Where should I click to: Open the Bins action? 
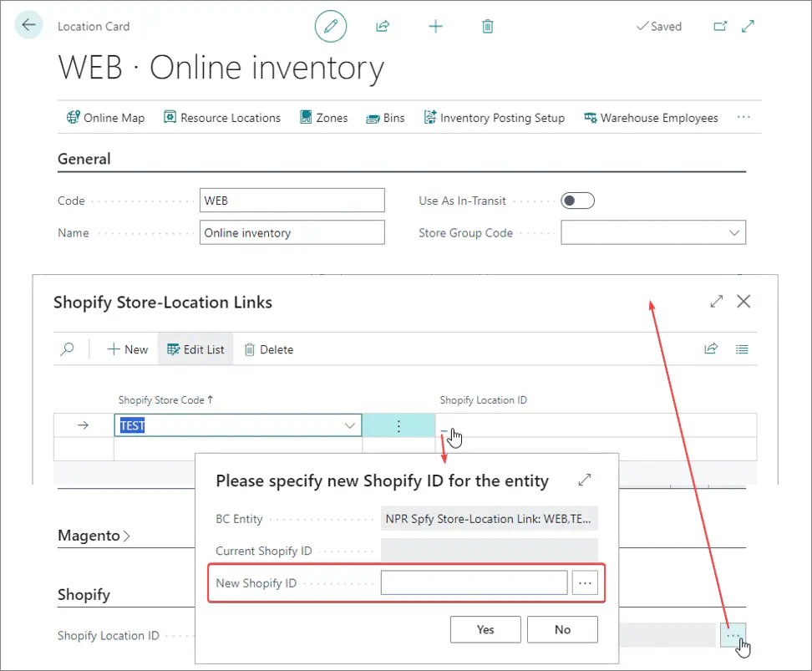[385, 118]
